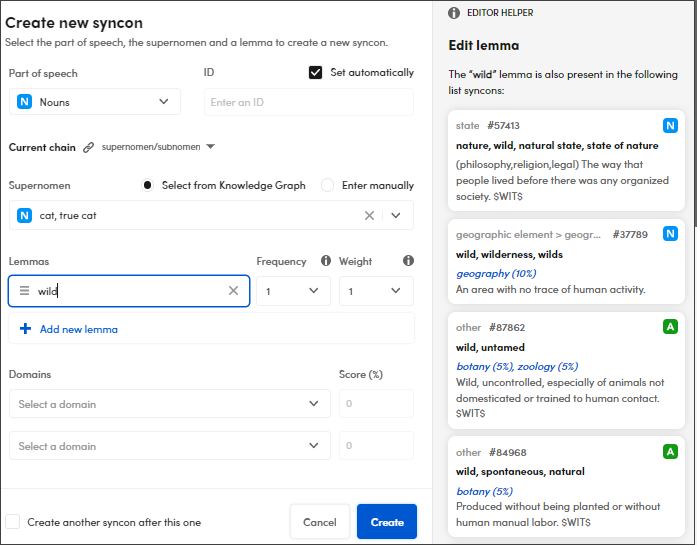The width and height of the screenshot is (697, 545).
Task: Click the Enter an ID input field
Action: (x=308, y=102)
